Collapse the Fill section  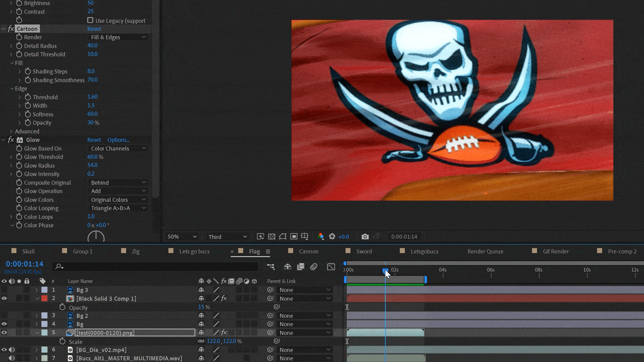pyautogui.click(x=12, y=63)
